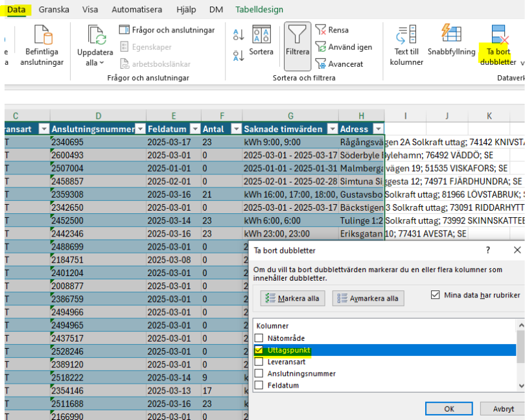Check the Nätområde column checkbox
Image resolution: width=525 pixels, height=420 pixels.
click(x=259, y=338)
